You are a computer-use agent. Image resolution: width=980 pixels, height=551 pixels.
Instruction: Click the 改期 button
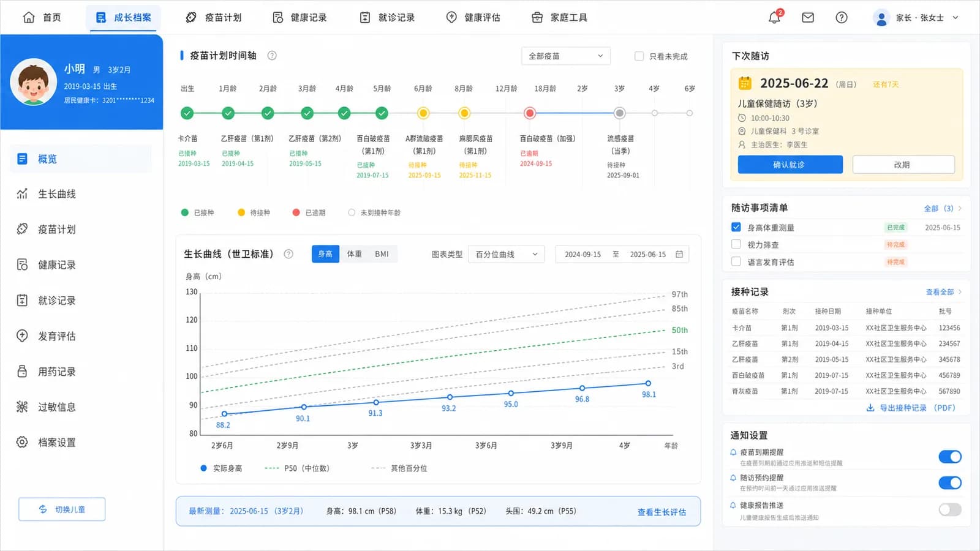point(903,164)
